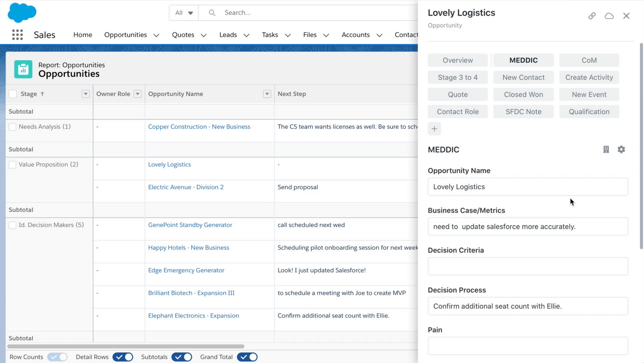Open the Owner Role column dropdown

137,94
